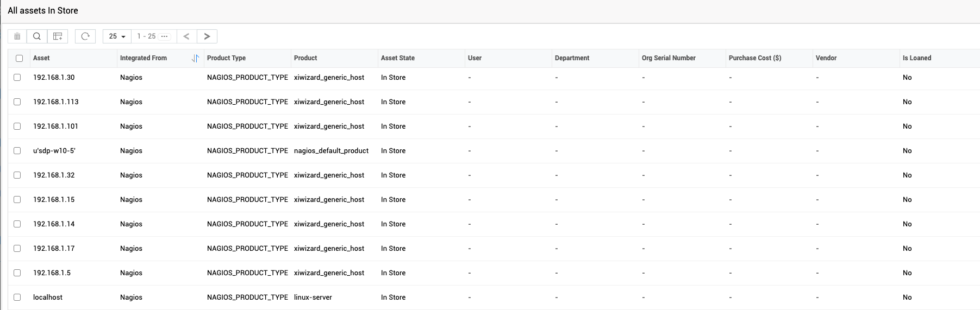Click the All assets In Store title

[43, 10]
